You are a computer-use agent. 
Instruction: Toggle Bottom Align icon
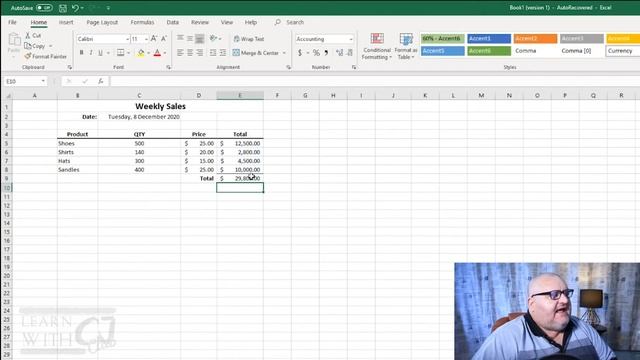pyautogui.click(x=200, y=39)
